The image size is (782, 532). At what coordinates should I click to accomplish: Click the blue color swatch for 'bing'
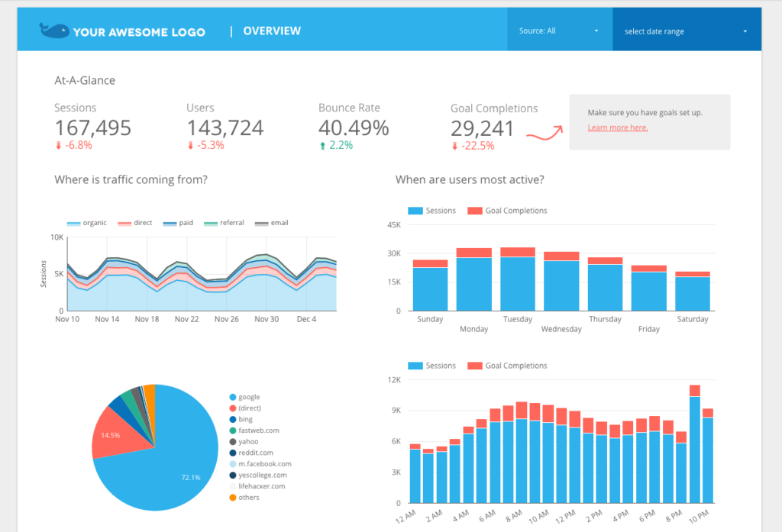tap(231, 418)
